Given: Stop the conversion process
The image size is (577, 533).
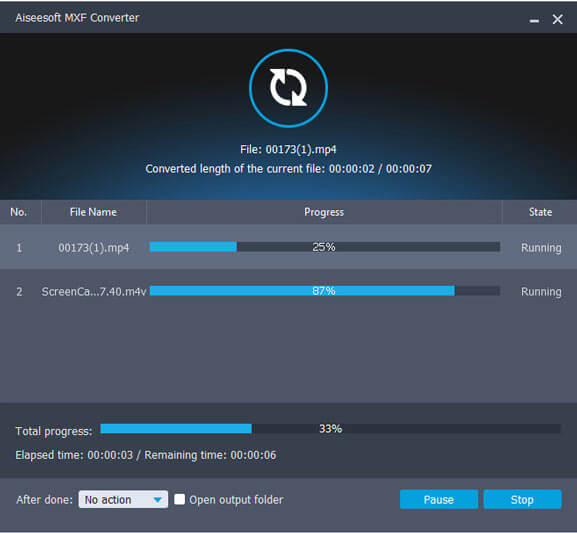Looking at the screenshot, I should click(522, 499).
